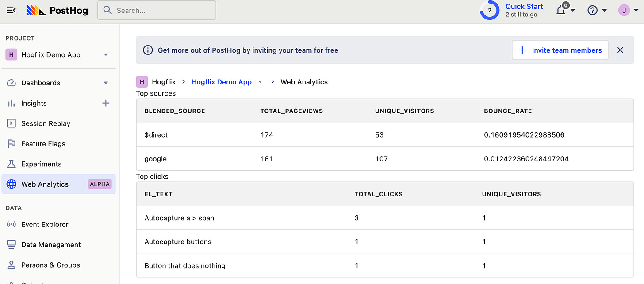Collapse the sidebar with hamburger icon

point(11,10)
